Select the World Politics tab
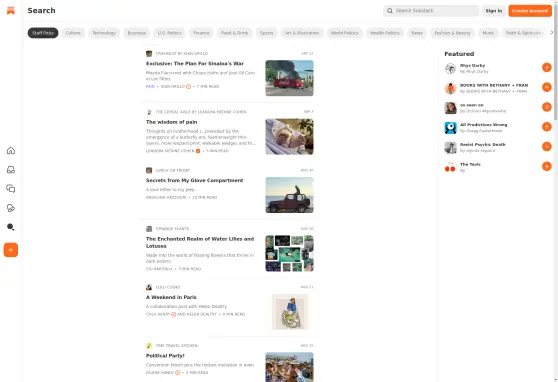This screenshot has height=382, width=558. pyautogui.click(x=344, y=33)
